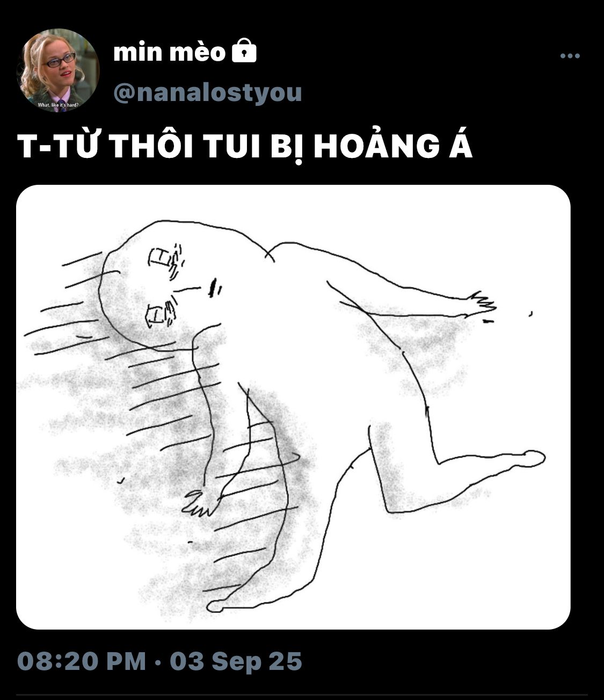The image size is (604, 700).
Task: Click the 03 Sep 25 date
Action: (236, 661)
